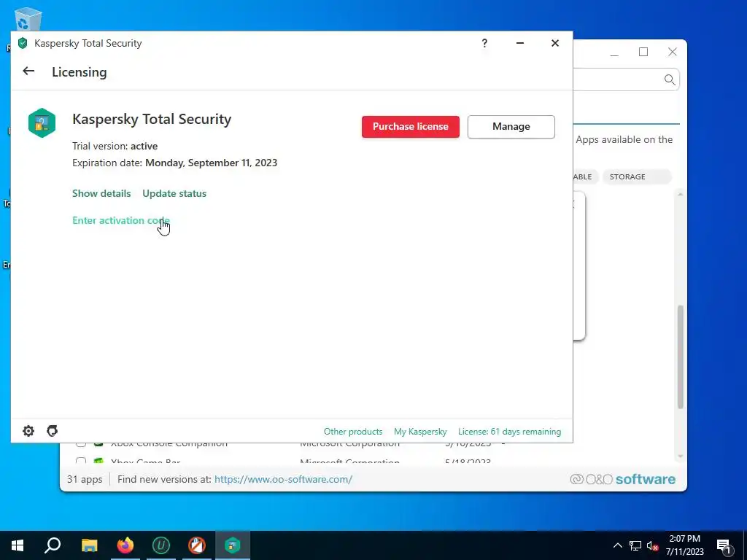Click the Kaspersky Total Security product hexagon icon
Screen dimensions: 747x560
(x=42, y=122)
